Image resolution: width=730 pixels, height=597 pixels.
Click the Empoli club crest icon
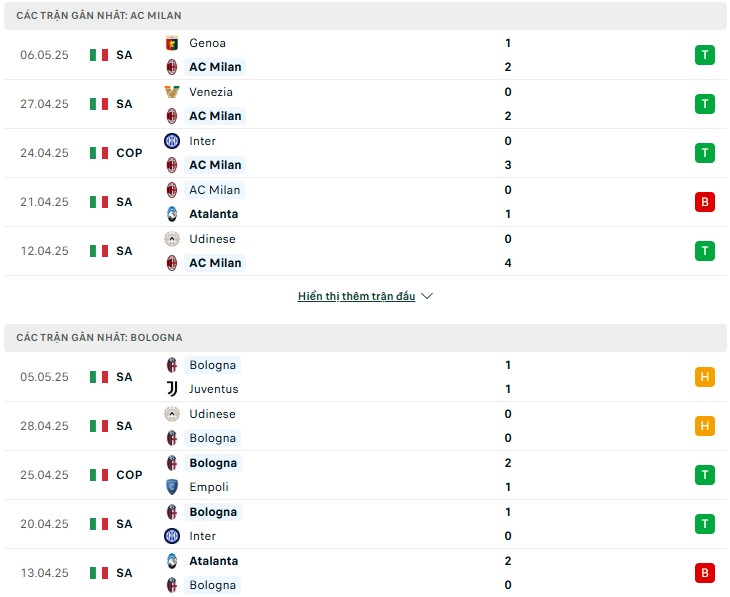172,487
